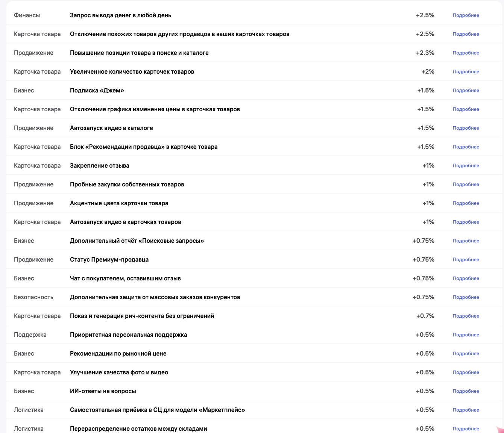Click 'Подробнее' for Пробные закупки собственных товаров
Image resolution: width=504 pixels, height=433 pixels.
466,185
